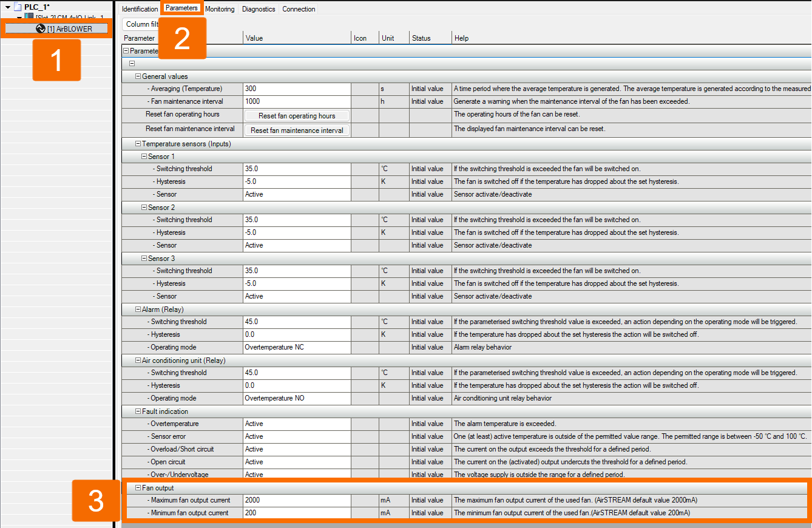Edit Sensor 1 Switching threshold value
This screenshot has height=528, width=812.
click(x=297, y=169)
